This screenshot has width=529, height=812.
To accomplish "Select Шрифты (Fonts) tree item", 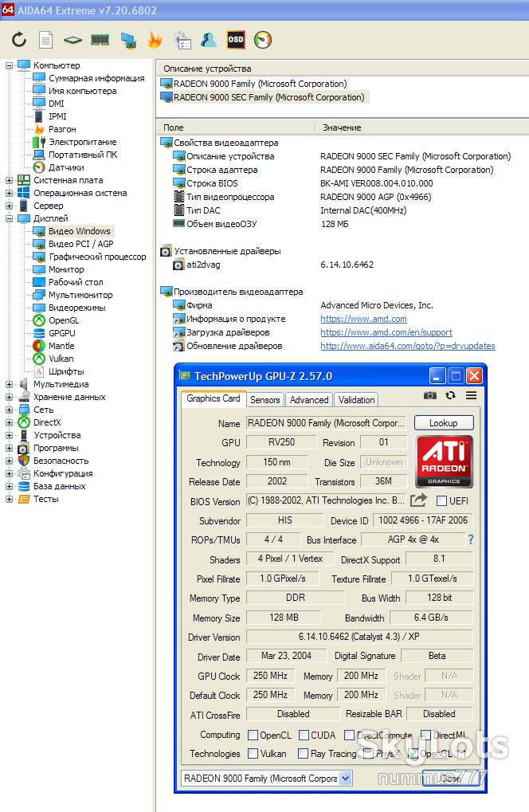I will coord(66,371).
